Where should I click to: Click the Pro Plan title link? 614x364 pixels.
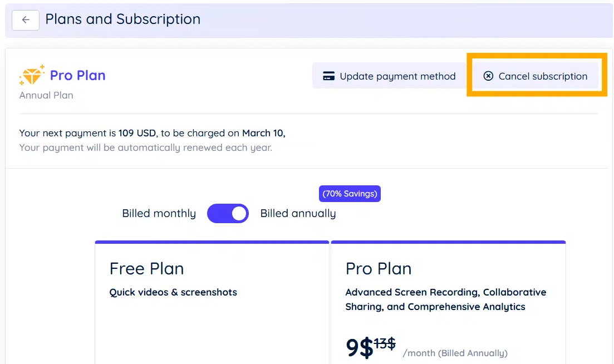pos(77,75)
